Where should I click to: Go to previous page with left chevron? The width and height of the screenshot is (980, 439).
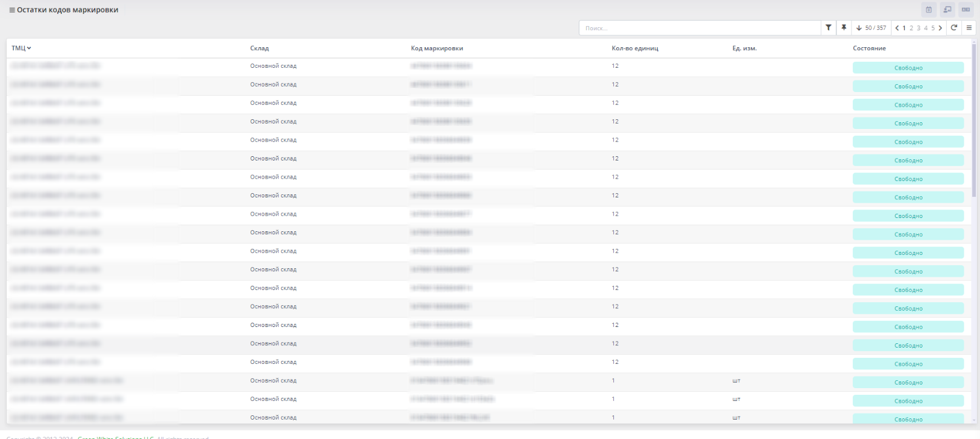(x=897, y=28)
